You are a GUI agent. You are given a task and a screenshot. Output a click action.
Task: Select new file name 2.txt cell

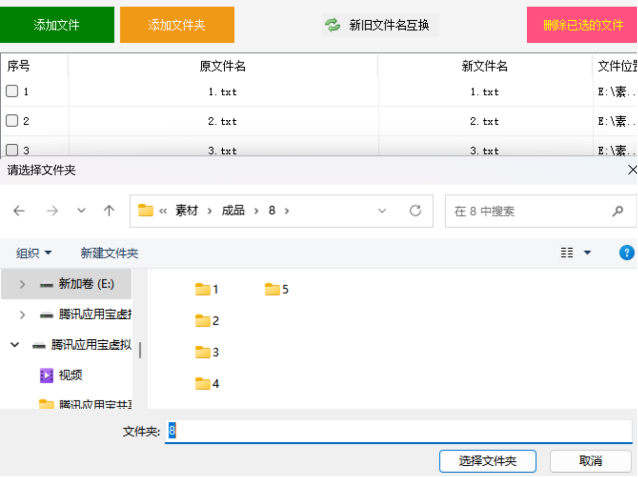pos(485,121)
